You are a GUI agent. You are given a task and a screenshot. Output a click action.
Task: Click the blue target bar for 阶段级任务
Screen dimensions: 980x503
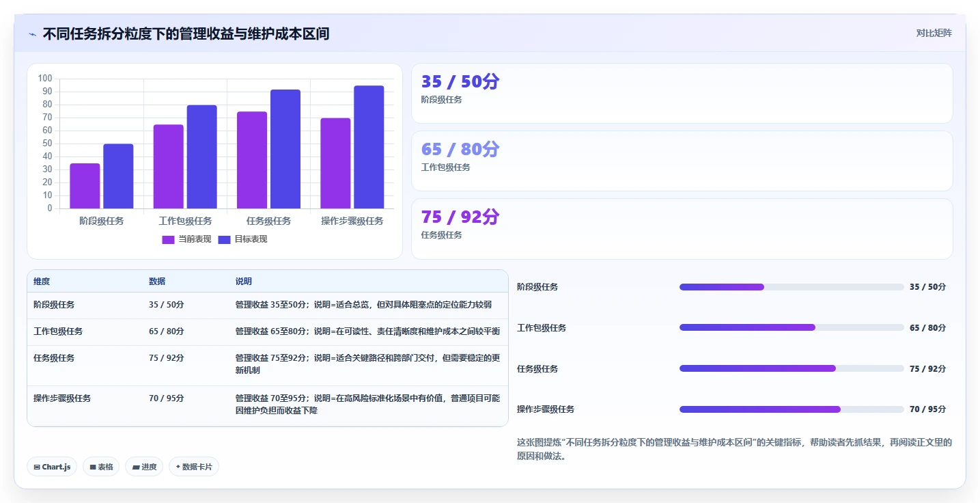pyautogui.click(x=118, y=176)
